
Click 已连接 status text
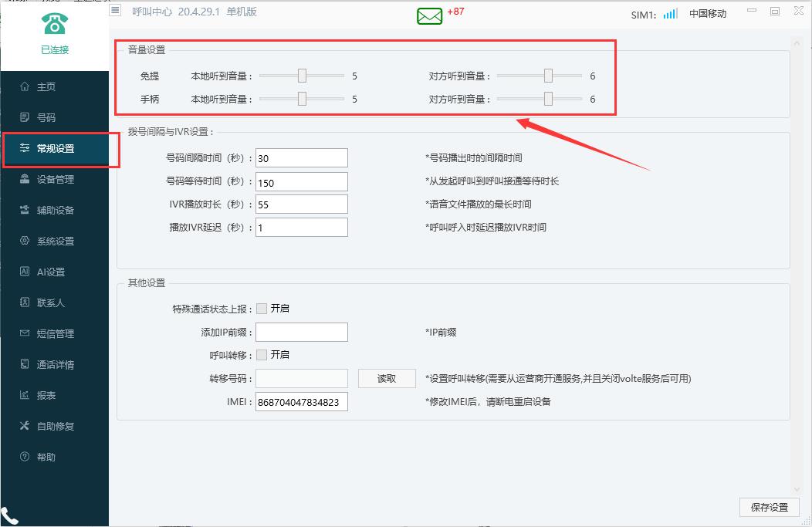point(55,49)
